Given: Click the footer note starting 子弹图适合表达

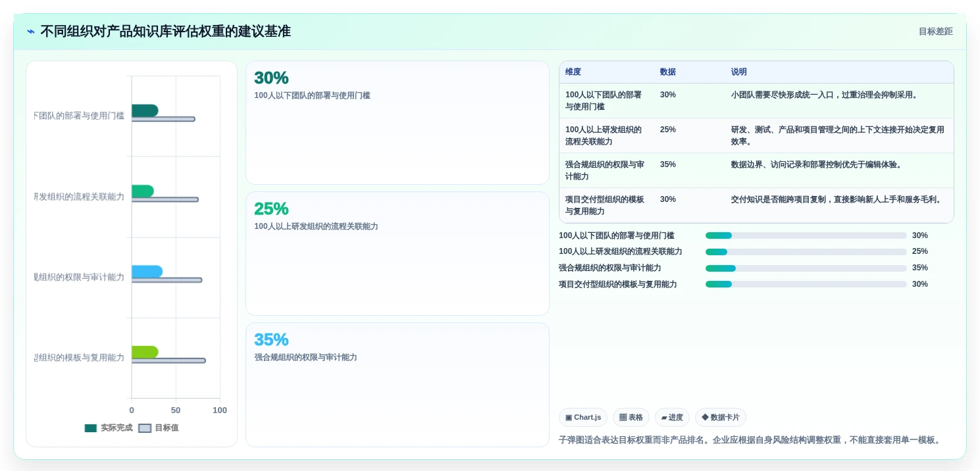Looking at the screenshot, I should click(750, 440).
